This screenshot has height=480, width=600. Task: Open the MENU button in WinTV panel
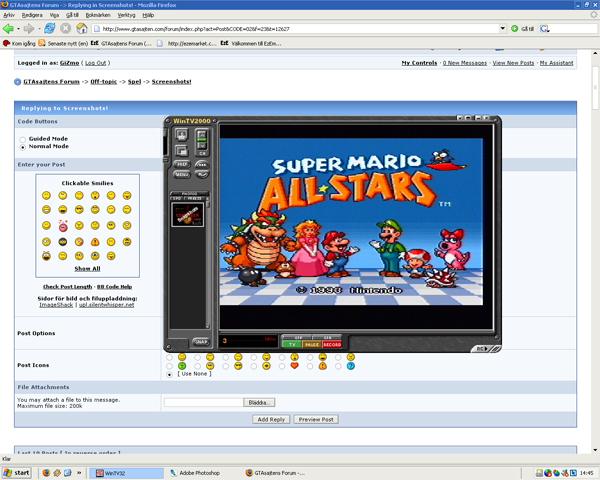[181, 173]
